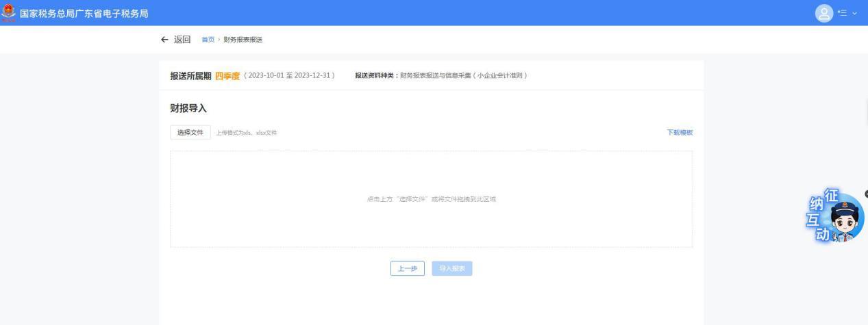Image resolution: width=868 pixels, height=325 pixels.
Task: Click the file drop upload area
Action: [431, 199]
